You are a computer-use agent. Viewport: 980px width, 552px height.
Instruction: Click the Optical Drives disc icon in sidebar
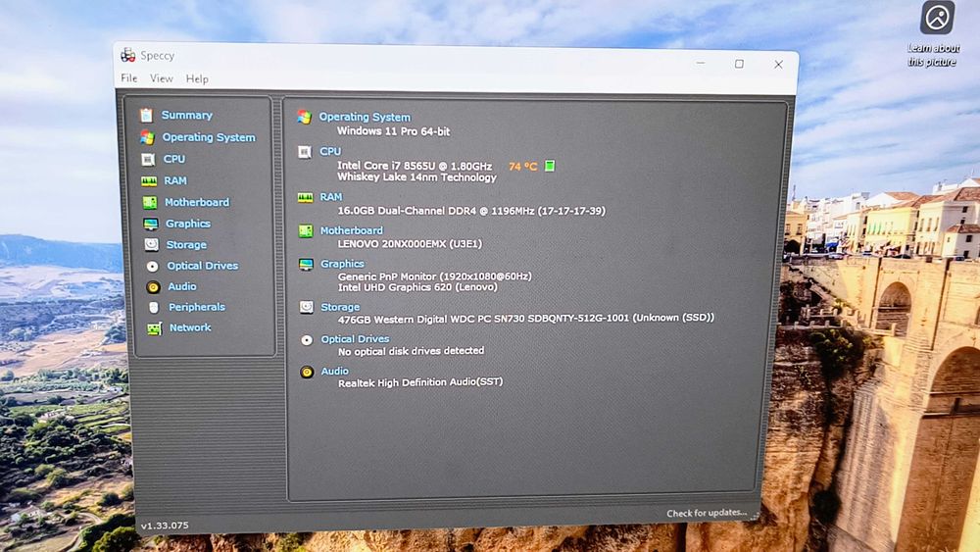tap(152, 267)
